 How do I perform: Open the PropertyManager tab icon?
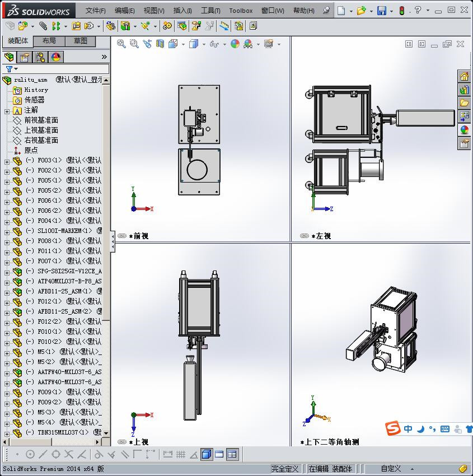(25, 57)
